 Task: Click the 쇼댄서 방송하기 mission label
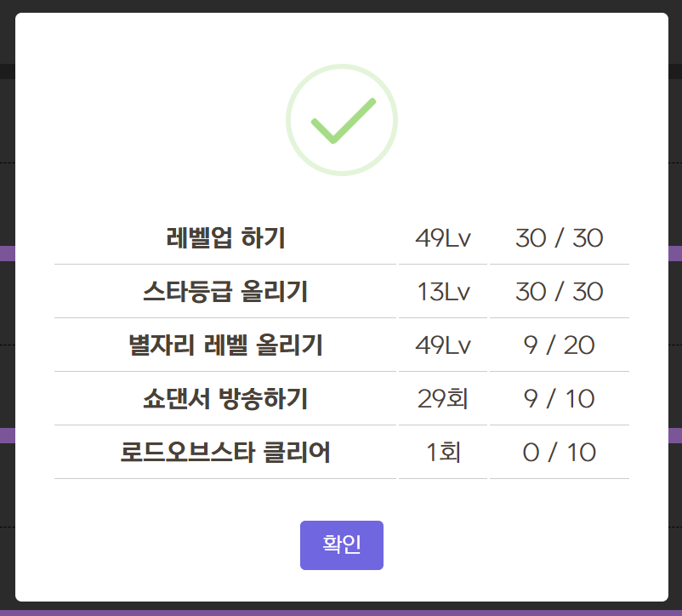tap(225, 399)
